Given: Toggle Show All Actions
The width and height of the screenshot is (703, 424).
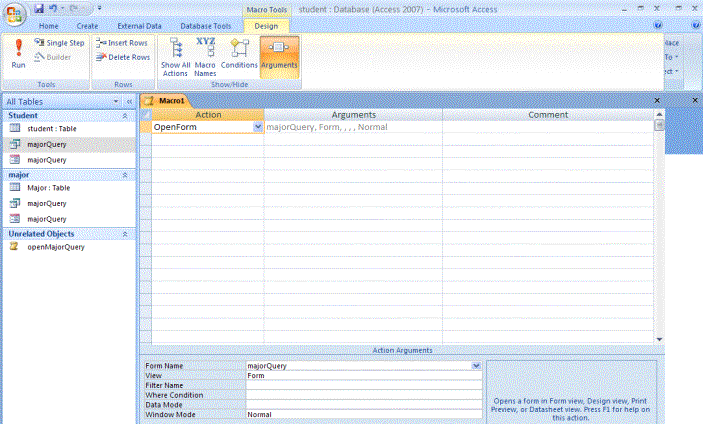Looking at the screenshot, I should coord(175,57).
